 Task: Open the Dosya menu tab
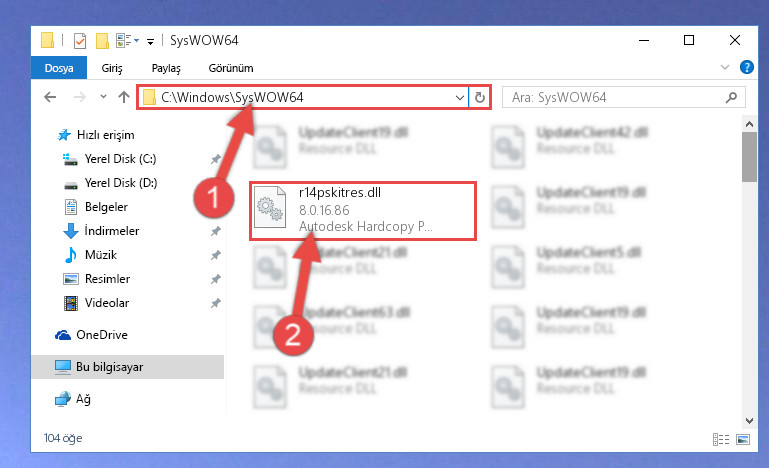pos(59,68)
